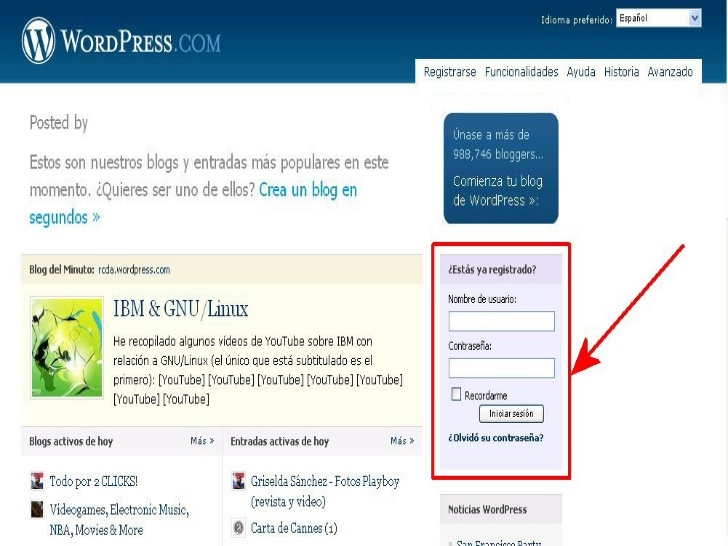Click the Iniciar sesión button
This screenshot has height=546, width=728.
(x=511, y=414)
